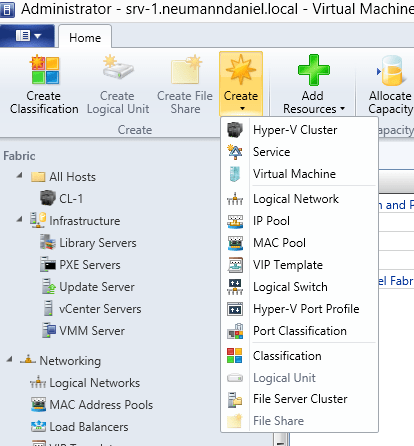
Task: Open VMM Server in Fabric tree
Action: pyautogui.click(x=83, y=331)
